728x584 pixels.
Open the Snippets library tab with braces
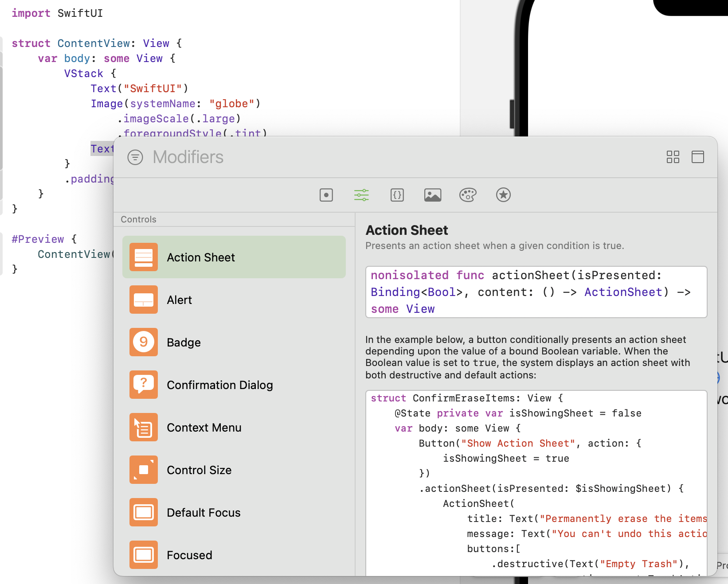tap(397, 195)
